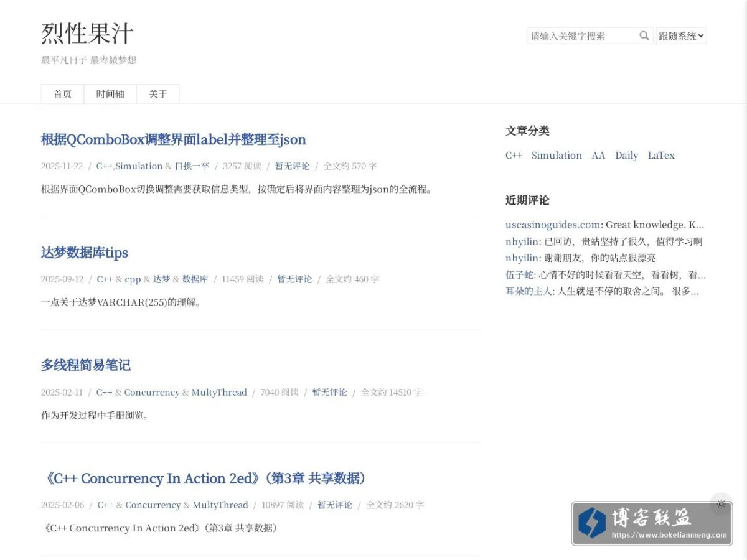Screen dimensions: 747x560
Task: Click 暂无评论 on the 2025-02-06 post
Action: tap(335, 505)
